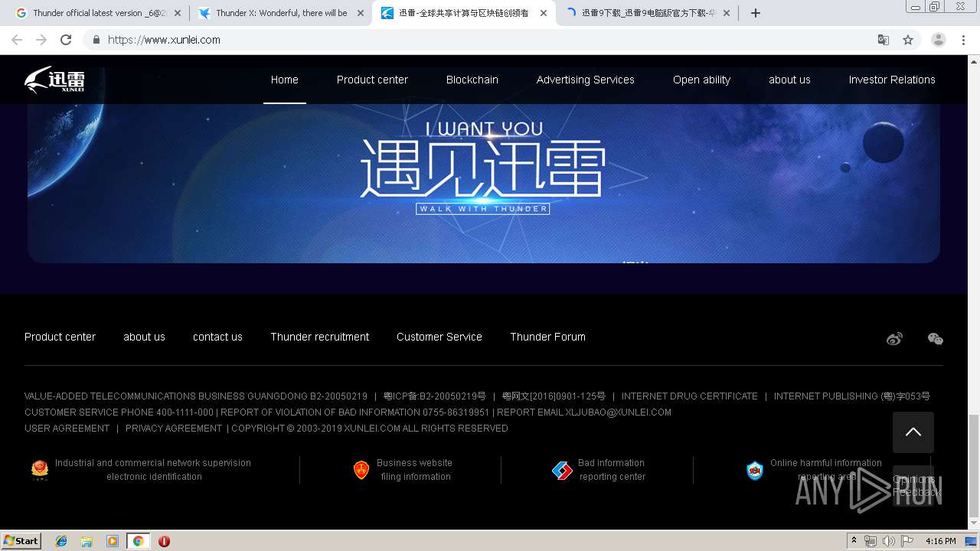Image resolution: width=980 pixels, height=551 pixels.
Task: Open a new browser tab
Action: point(756,13)
